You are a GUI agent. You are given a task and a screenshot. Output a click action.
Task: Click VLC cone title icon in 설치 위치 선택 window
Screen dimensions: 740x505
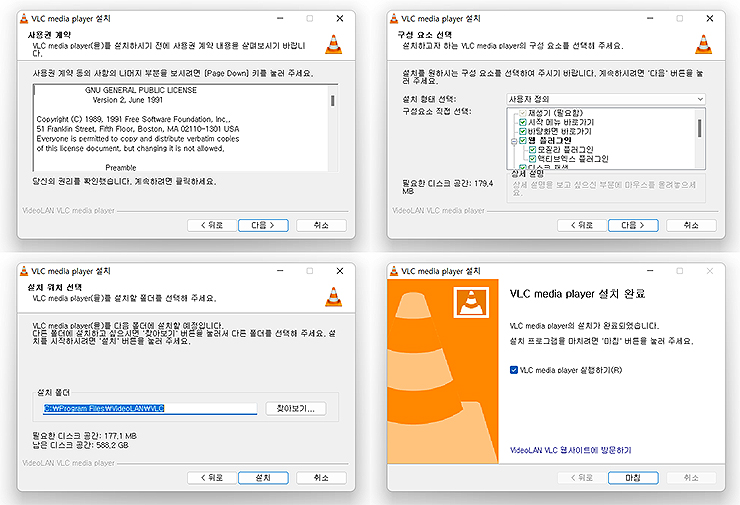pyautogui.click(x=24, y=271)
